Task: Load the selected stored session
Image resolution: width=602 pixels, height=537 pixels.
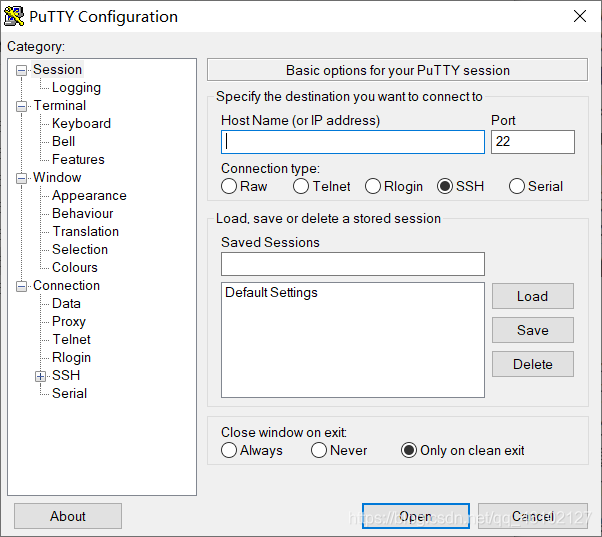Action: (x=533, y=296)
